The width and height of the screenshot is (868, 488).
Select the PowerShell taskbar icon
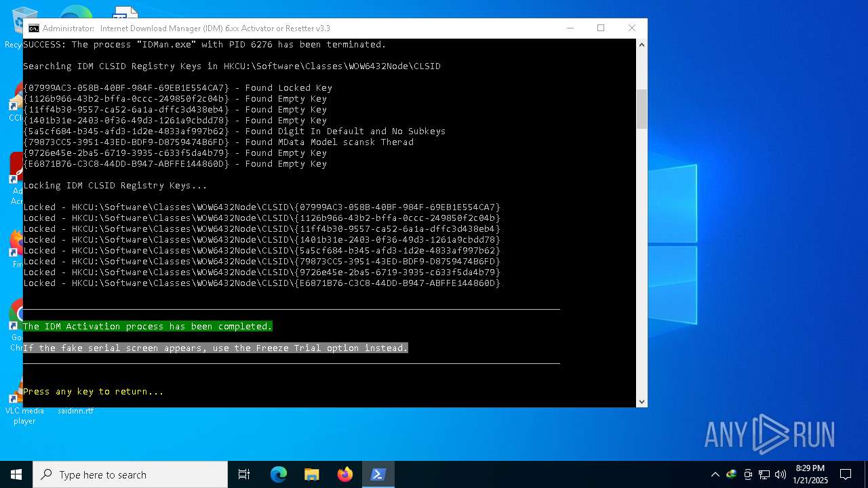(378, 474)
